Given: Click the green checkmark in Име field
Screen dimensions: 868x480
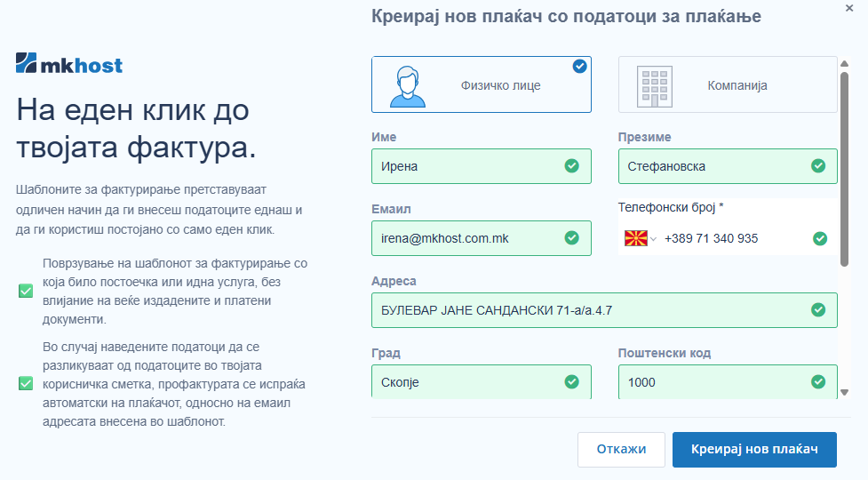Looking at the screenshot, I should [x=571, y=166].
